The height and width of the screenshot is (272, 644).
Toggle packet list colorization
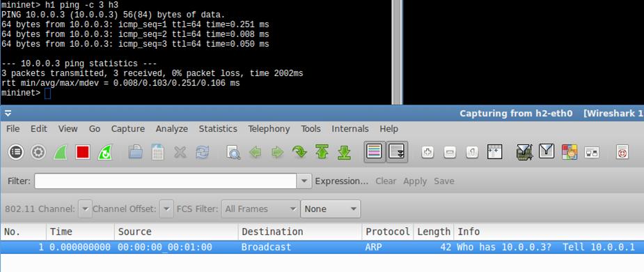[375, 152]
